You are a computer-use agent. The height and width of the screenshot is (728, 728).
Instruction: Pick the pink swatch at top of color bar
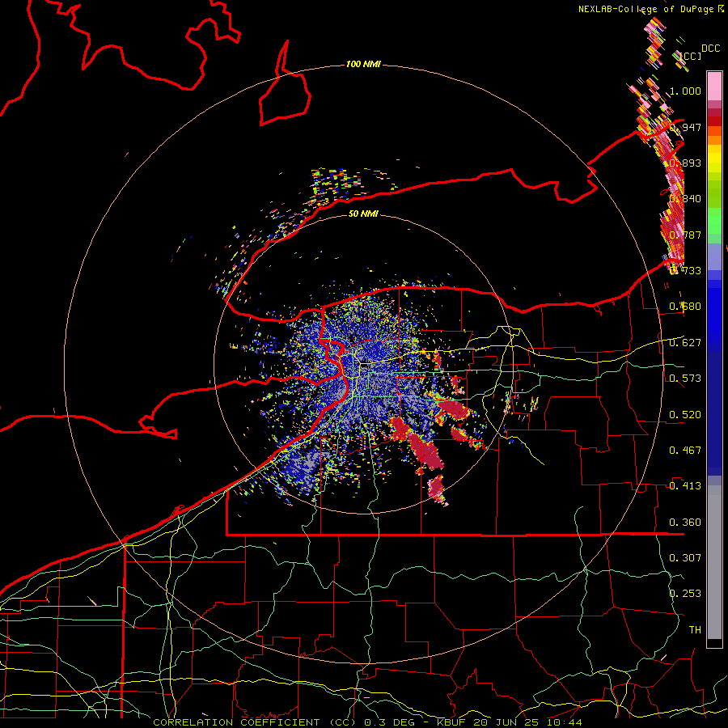tap(714, 86)
